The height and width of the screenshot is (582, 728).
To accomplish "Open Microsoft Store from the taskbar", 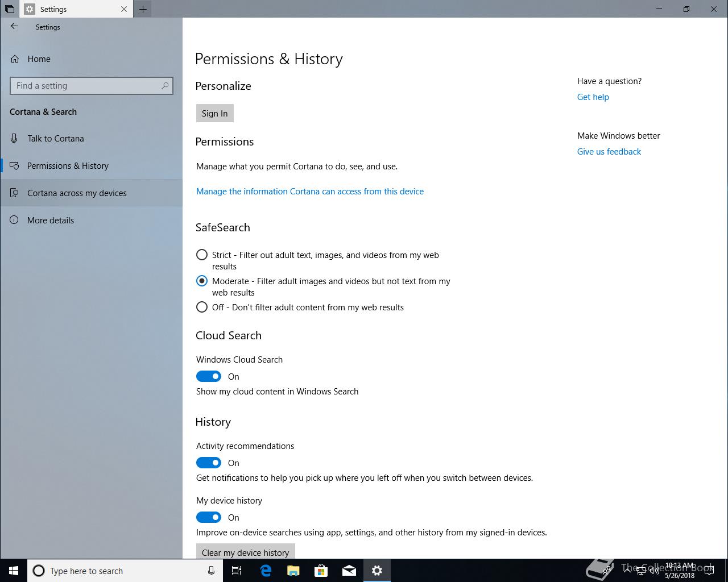I will 321,571.
